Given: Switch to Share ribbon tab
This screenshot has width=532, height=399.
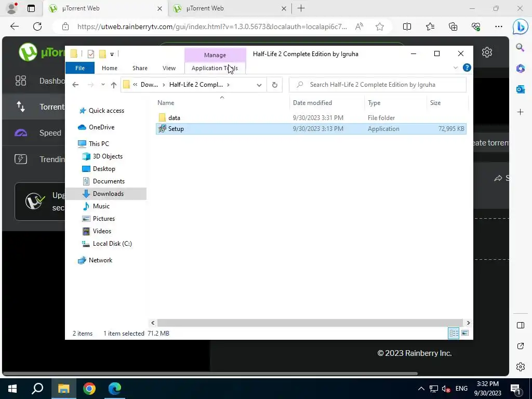Looking at the screenshot, I should (x=140, y=68).
